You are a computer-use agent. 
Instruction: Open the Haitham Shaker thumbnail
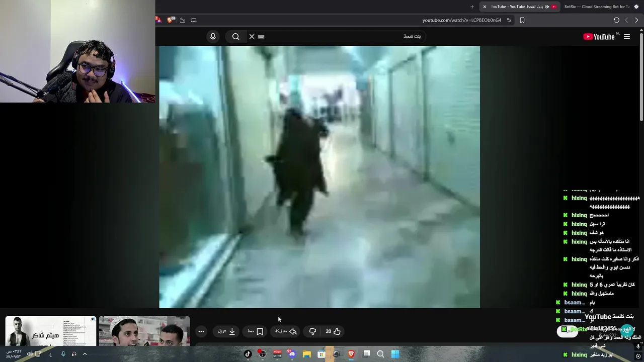click(51, 331)
